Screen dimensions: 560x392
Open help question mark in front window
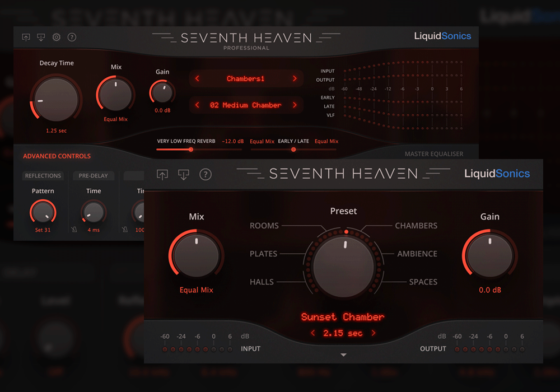pyautogui.click(x=206, y=174)
